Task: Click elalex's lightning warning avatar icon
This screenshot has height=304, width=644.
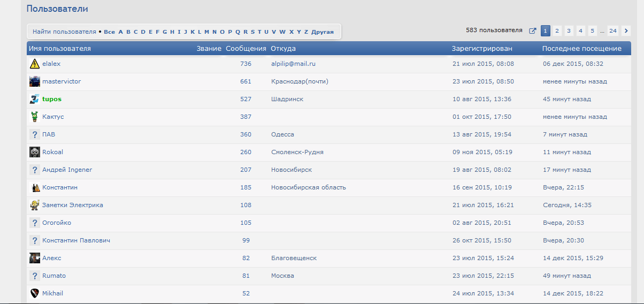Action: click(x=35, y=64)
